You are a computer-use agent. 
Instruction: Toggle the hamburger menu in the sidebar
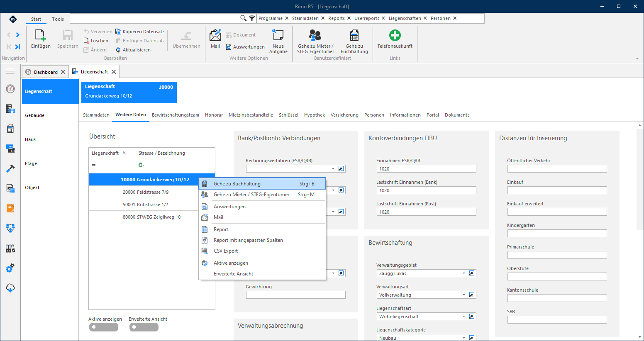click(x=10, y=72)
